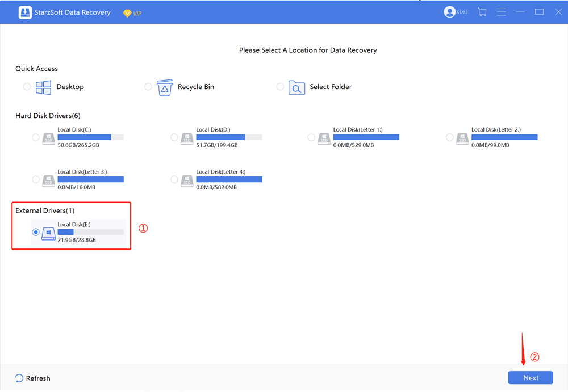Select the Local Disk(Letter 3:) drive label

[x=82, y=172]
